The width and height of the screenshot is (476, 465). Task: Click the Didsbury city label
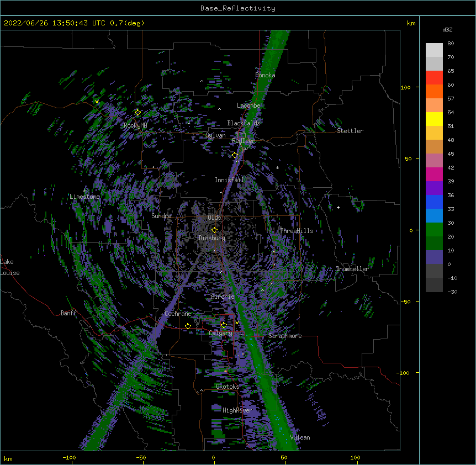[212, 238]
